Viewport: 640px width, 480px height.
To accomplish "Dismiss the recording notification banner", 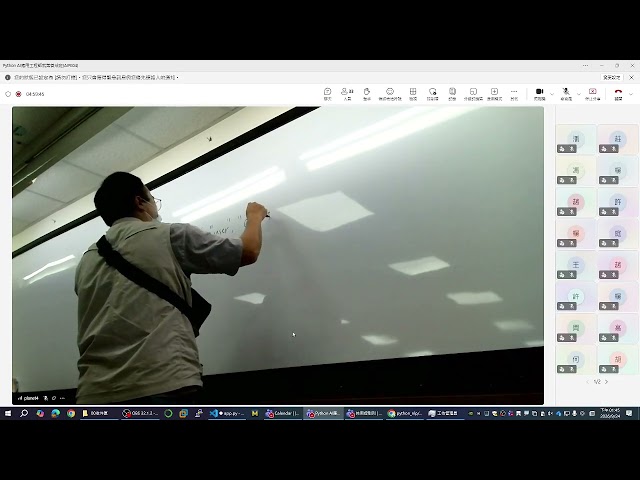I will coord(631,77).
